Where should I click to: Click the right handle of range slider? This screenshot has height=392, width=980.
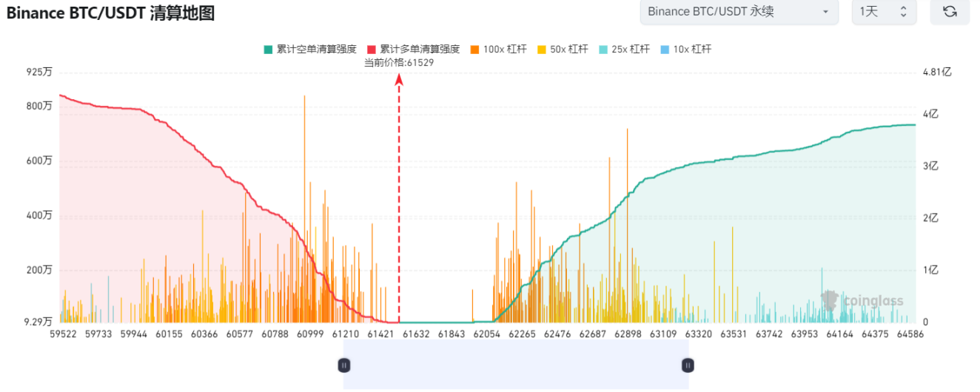click(688, 365)
